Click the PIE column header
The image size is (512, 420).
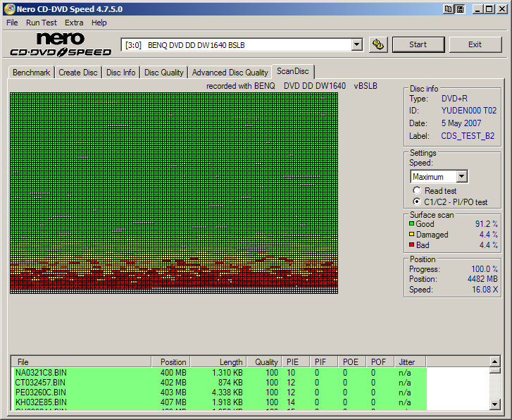point(296,362)
